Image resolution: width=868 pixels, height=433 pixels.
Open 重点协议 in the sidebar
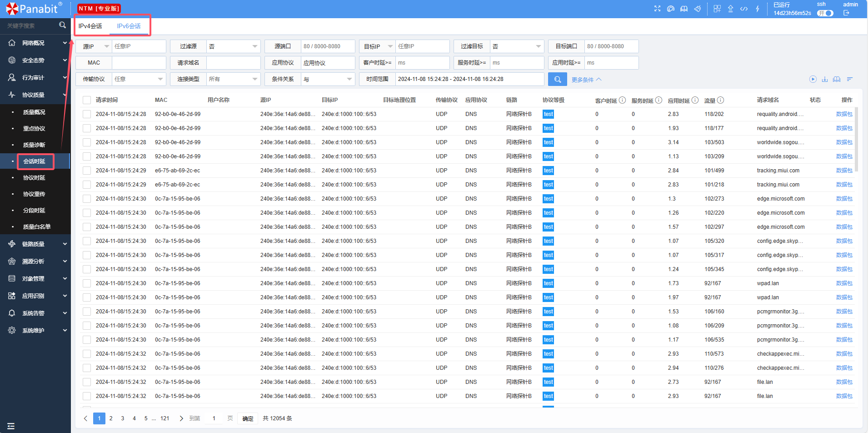35,128
